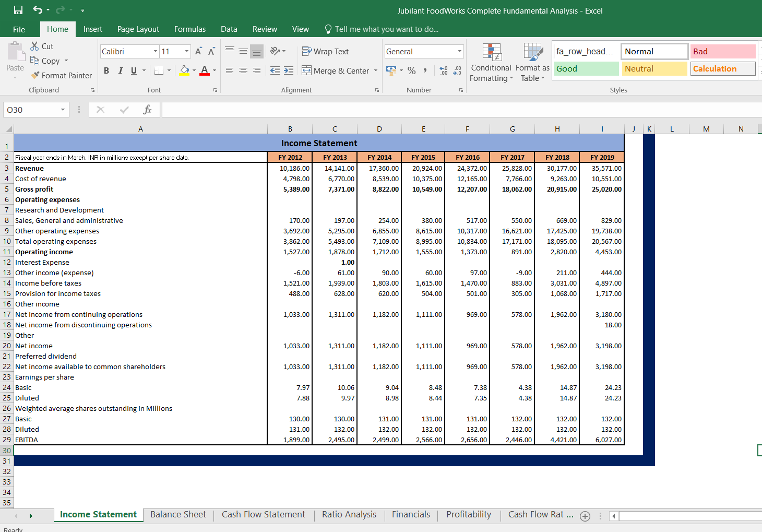Open Number format dialog launcher
Screen dimensions: 762x532
(461, 90)
